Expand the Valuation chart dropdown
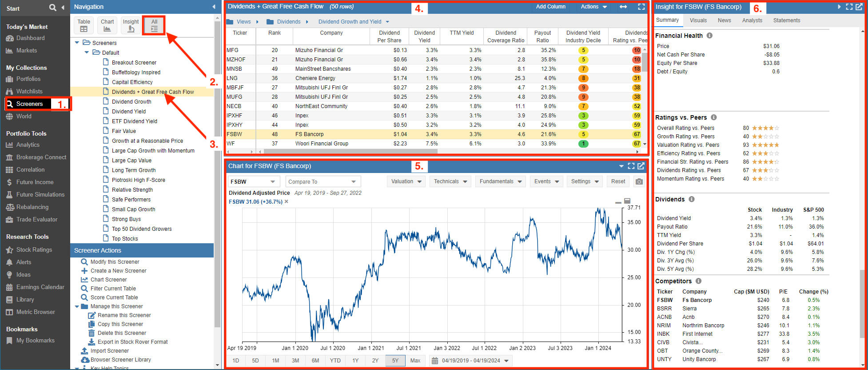 406,181
